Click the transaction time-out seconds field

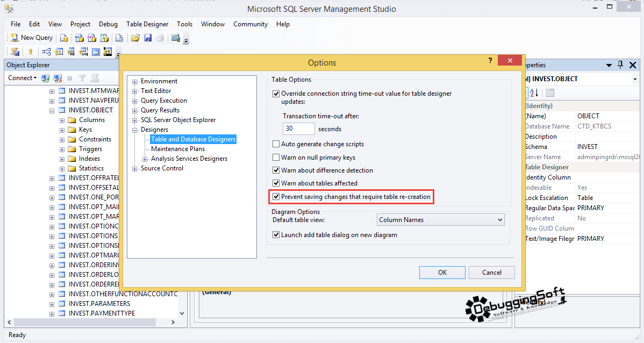[x=298, y=129]
